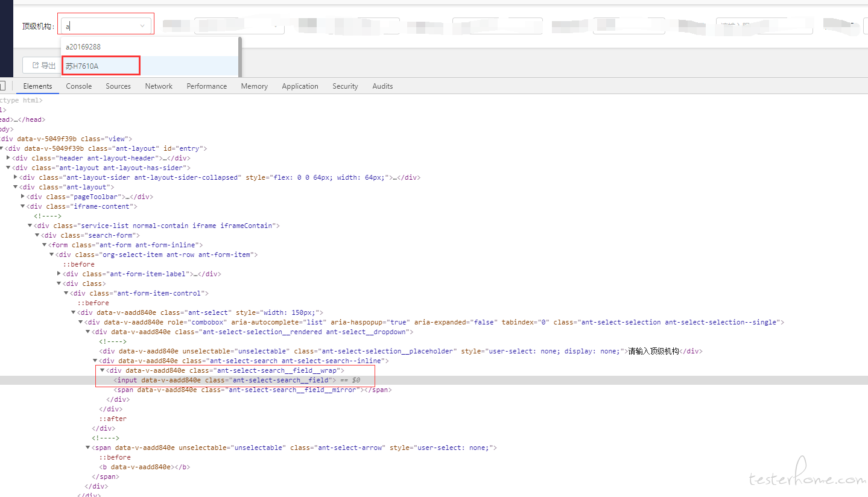Viewport: 868px width, 497px height.
Task: Click the export icon inside 导出 button
Action: [x=35, y=65]
